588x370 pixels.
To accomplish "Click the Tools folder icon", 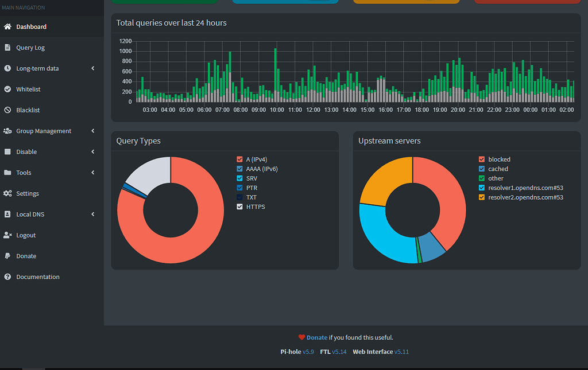I will [x=7, y=173].
